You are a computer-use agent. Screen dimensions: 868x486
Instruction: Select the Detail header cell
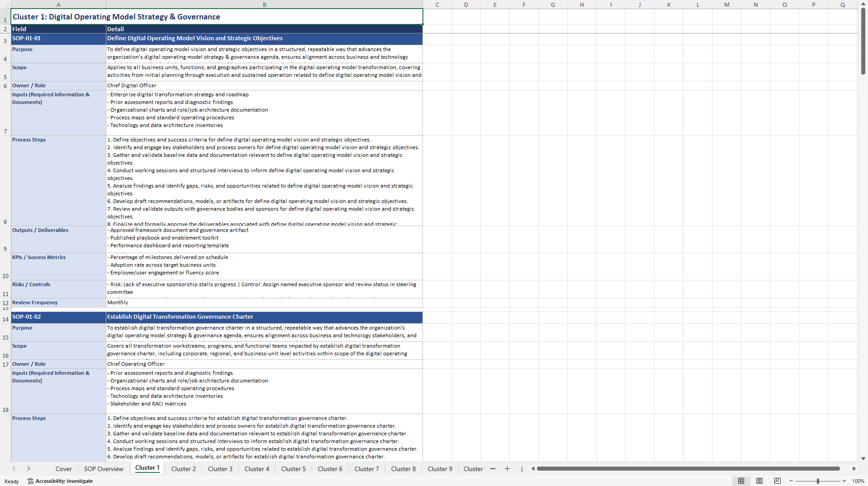tap(265, 29)
